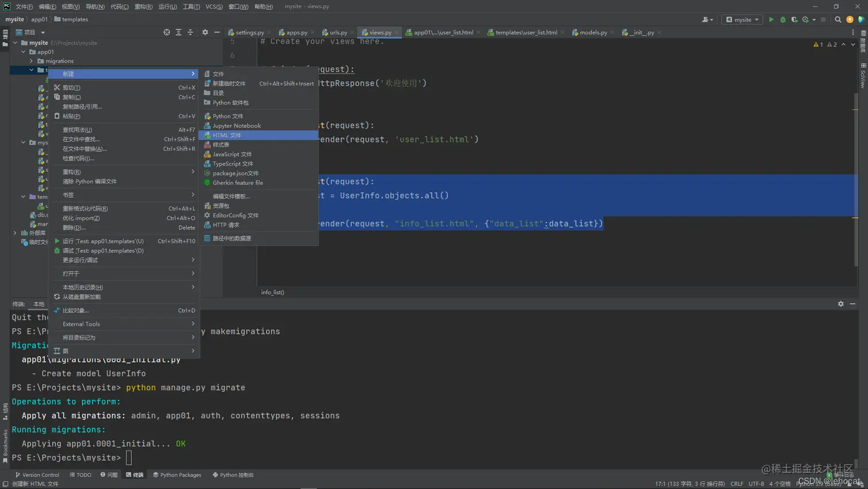Click UTF-8 encoding in status bar
868x489 pixels.
click(x=756, y=484)
